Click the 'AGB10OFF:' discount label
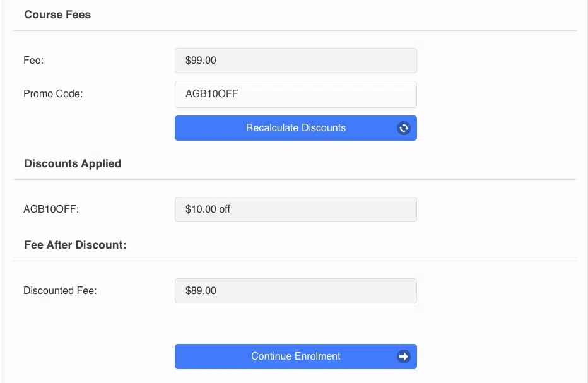588x383 pixels. [x=51, y=209]
